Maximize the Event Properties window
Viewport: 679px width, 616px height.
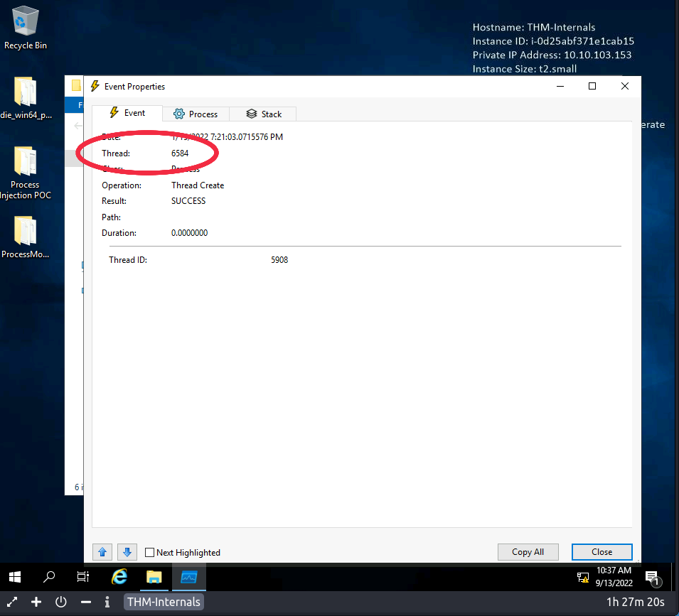(592, 86)
